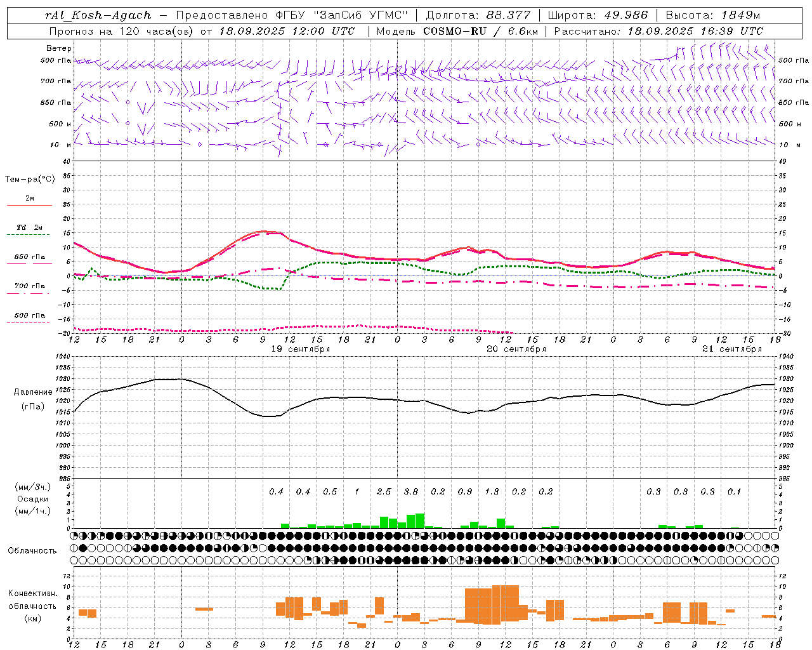Screen dimensions: 812x650
Task: Click the 1.3 precipitation total value
Action: pos(492,492)
